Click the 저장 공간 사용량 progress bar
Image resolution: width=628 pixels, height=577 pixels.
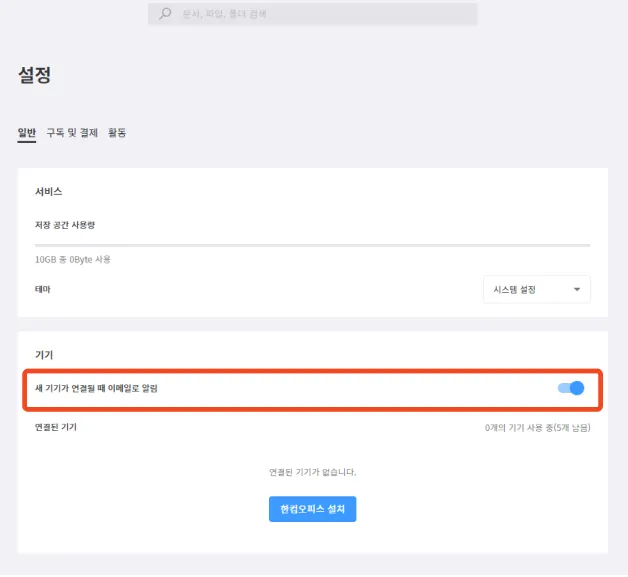[x=312, y=244]
